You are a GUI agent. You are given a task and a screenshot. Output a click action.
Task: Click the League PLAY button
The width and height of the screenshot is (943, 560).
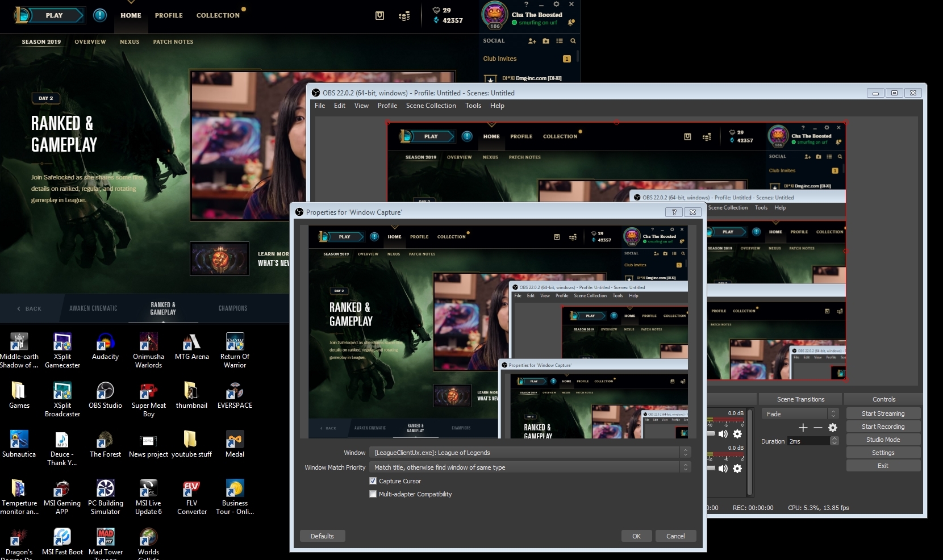pos(54,15)
